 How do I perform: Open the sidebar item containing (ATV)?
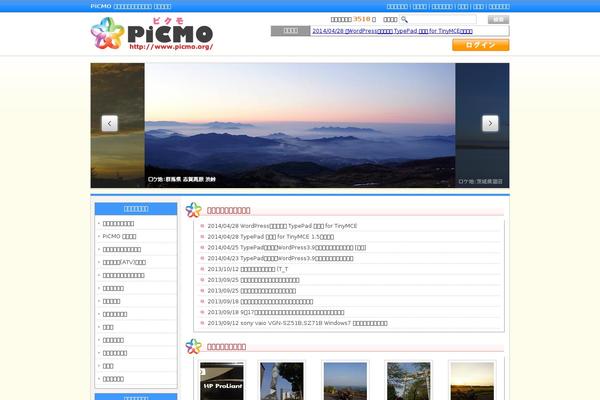coord(124,262)
